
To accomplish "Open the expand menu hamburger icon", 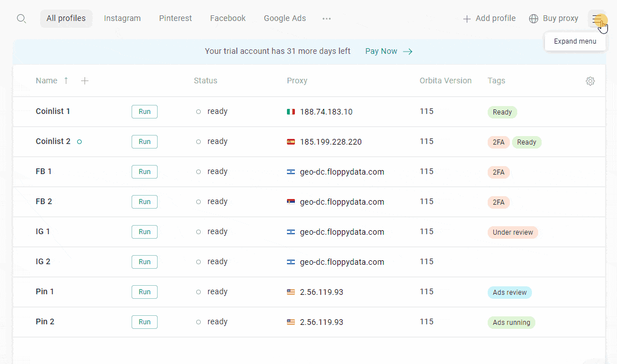I will [597, 19].
